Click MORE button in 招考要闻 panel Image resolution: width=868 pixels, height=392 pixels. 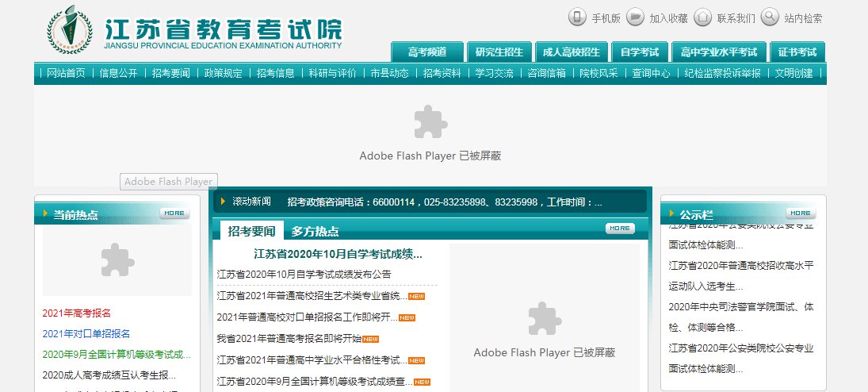pyautogui.click(x=620, y=228)
